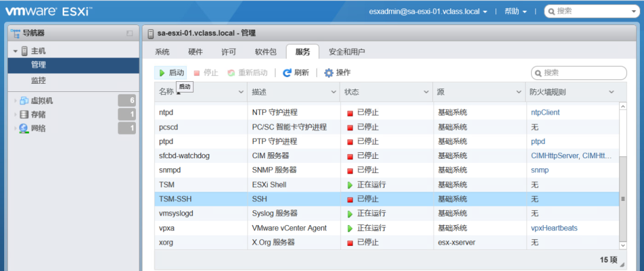Open the snmp firewall rule link
644x271 pixels.
click(x=540, y=170)
